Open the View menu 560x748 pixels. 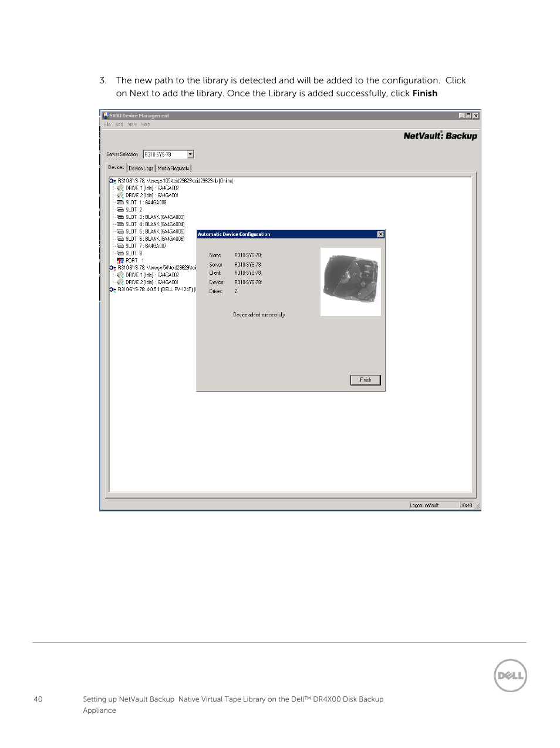tap(132, 124)
